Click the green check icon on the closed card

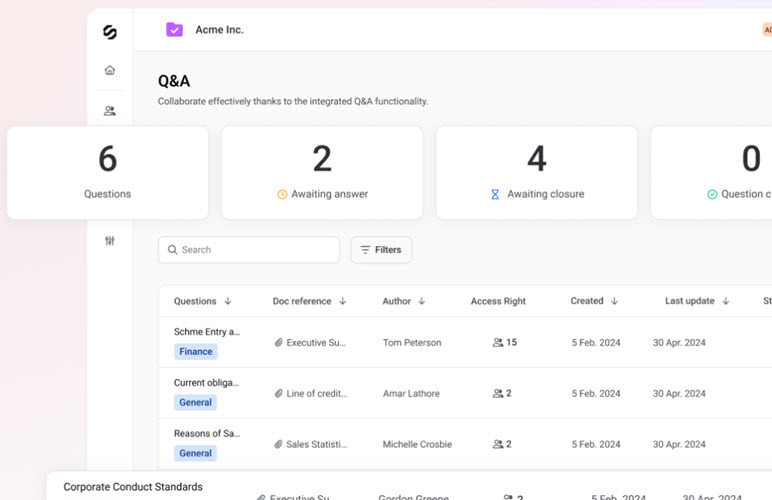click(x=712, y=194)
